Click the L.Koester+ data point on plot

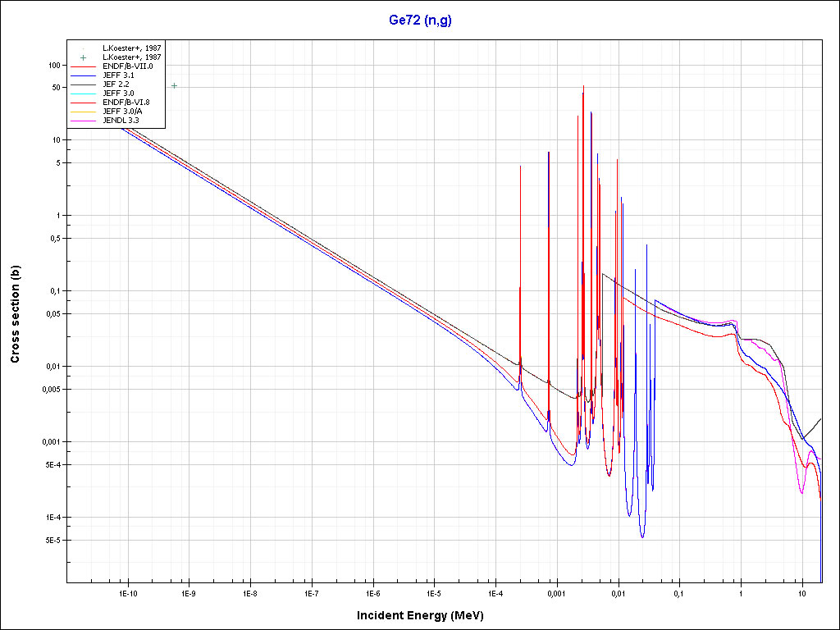[174, 85]
